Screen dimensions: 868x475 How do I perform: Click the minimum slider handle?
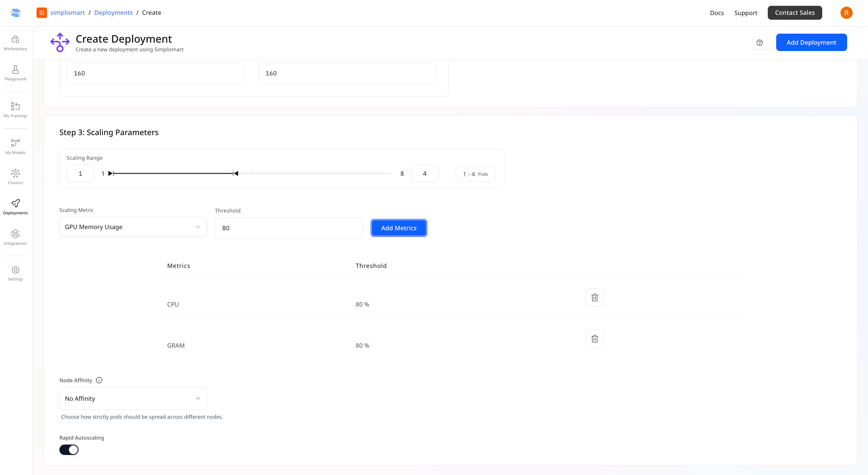111,173
